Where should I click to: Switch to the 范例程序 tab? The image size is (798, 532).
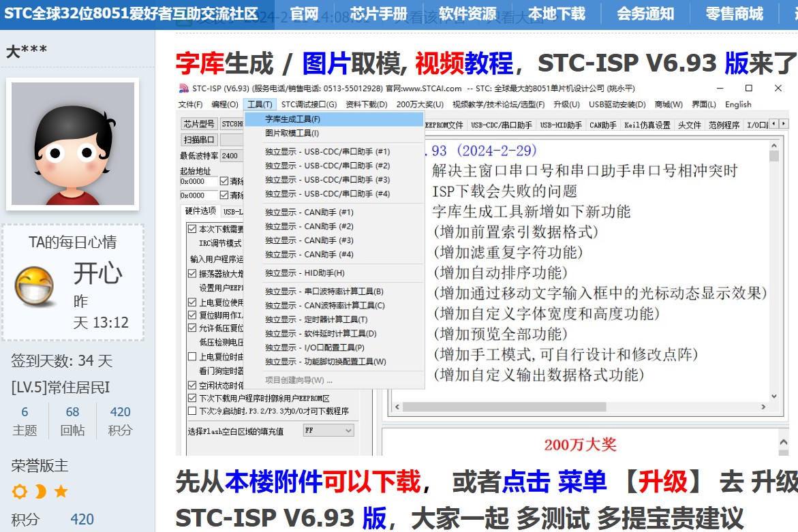click(x=724, y=125)
